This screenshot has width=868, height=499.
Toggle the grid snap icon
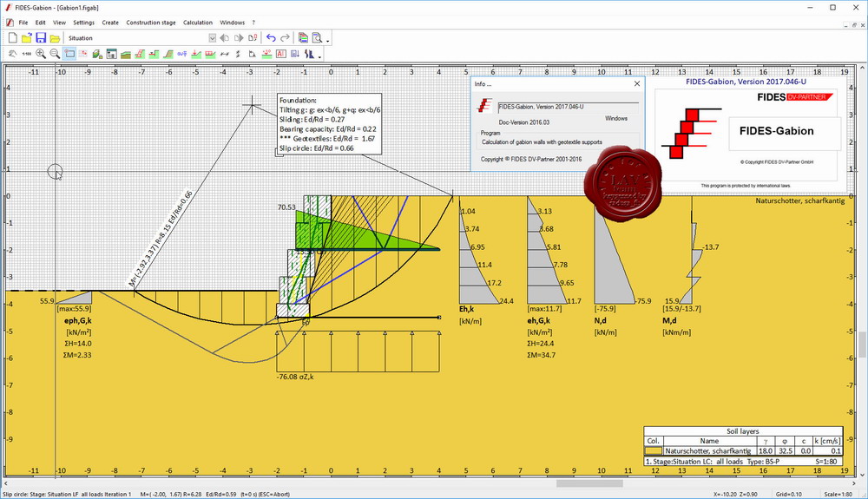(x=83, y=54)
